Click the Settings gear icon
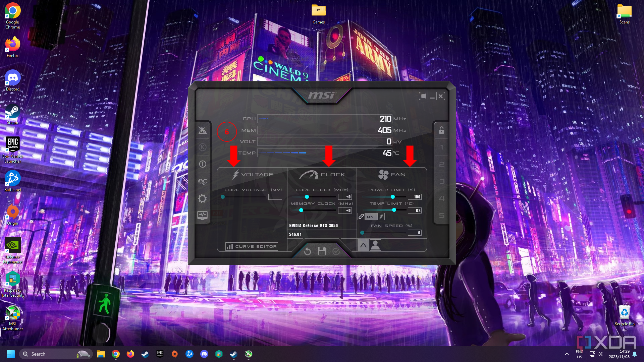 pos(203,198)
